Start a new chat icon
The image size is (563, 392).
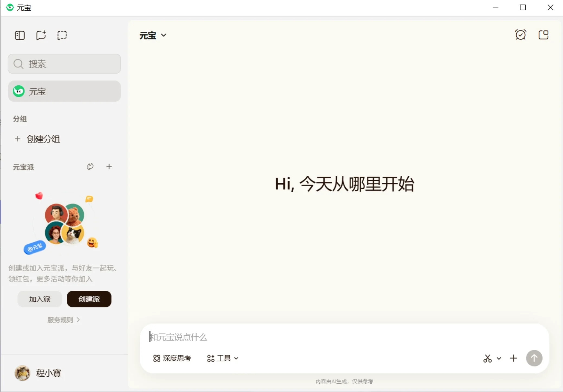(x=41, y=35)
